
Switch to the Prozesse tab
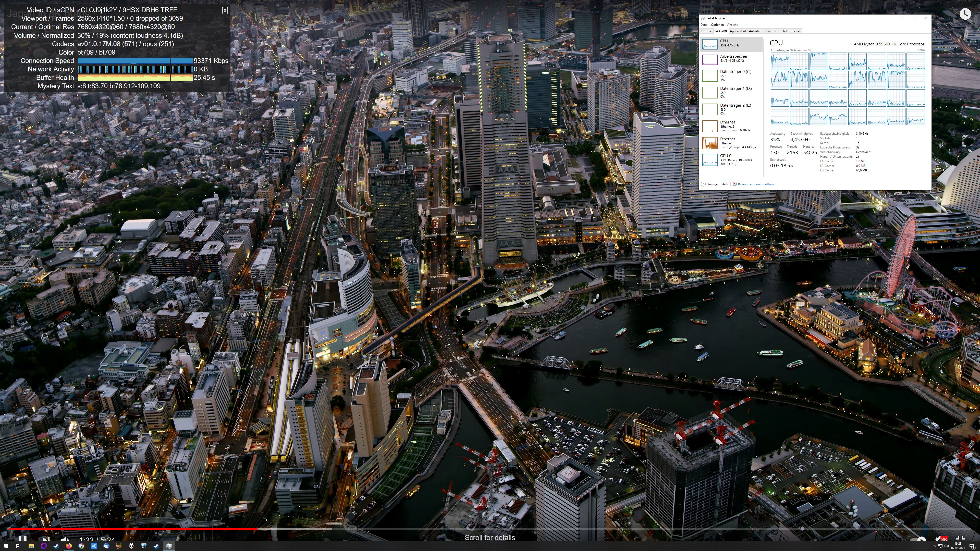pyautogui.click(x=706, y=31)
